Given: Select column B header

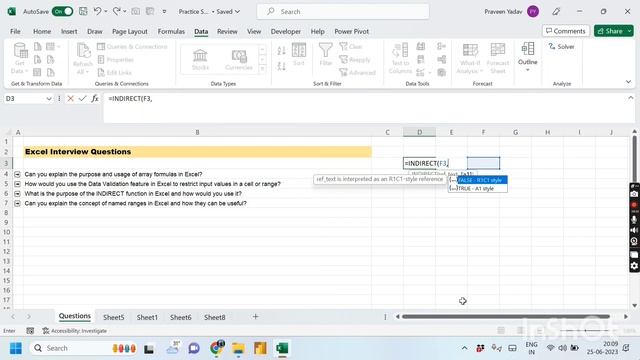Looking at the screenshot, I should [x=198, y=132].
